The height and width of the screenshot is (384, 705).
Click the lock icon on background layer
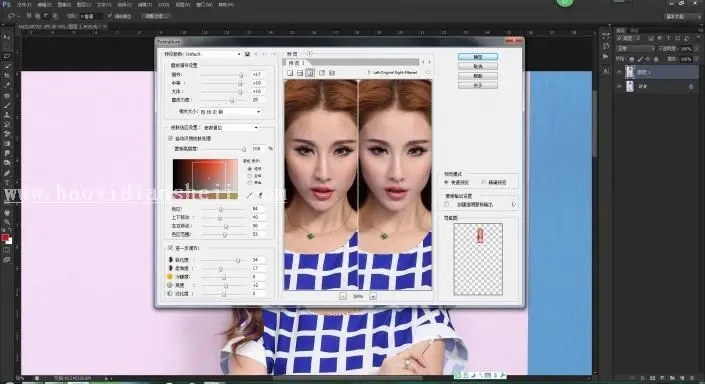(x=691, y=86)
